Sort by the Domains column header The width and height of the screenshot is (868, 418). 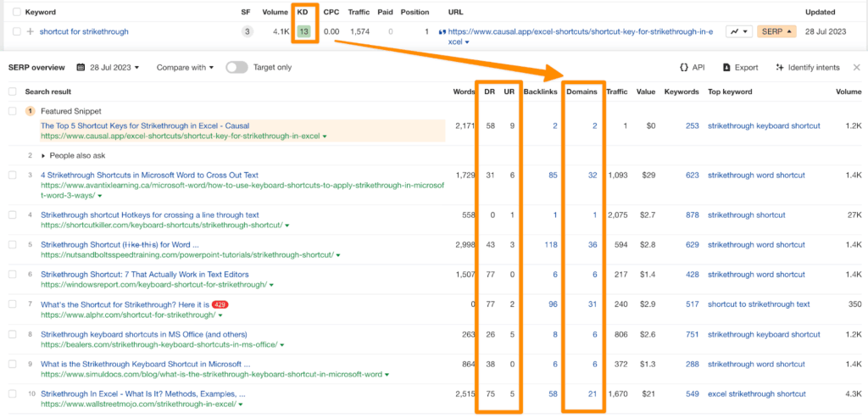click(x=581, y=91)
